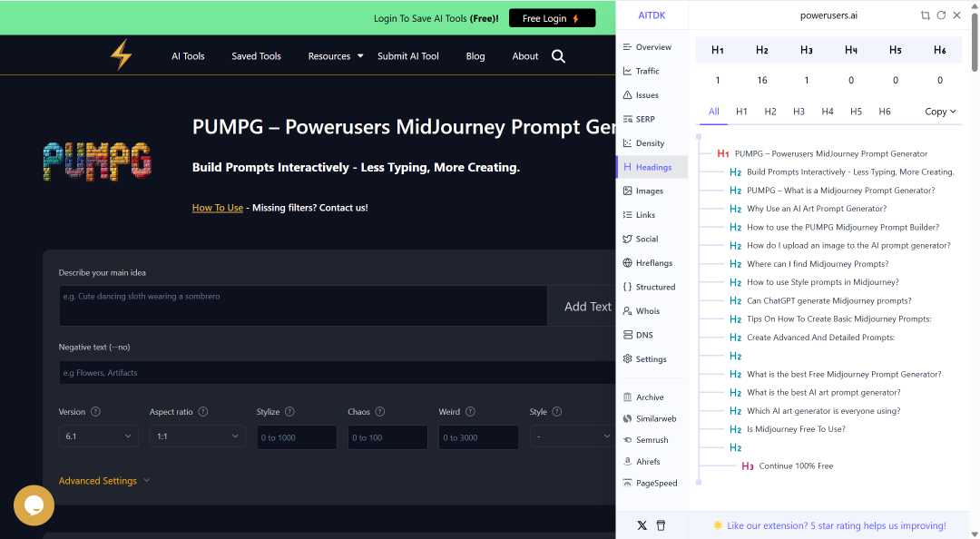Click the Version help question mark icon
This screenshot has width=980, height=539.
tap(95, 411)
